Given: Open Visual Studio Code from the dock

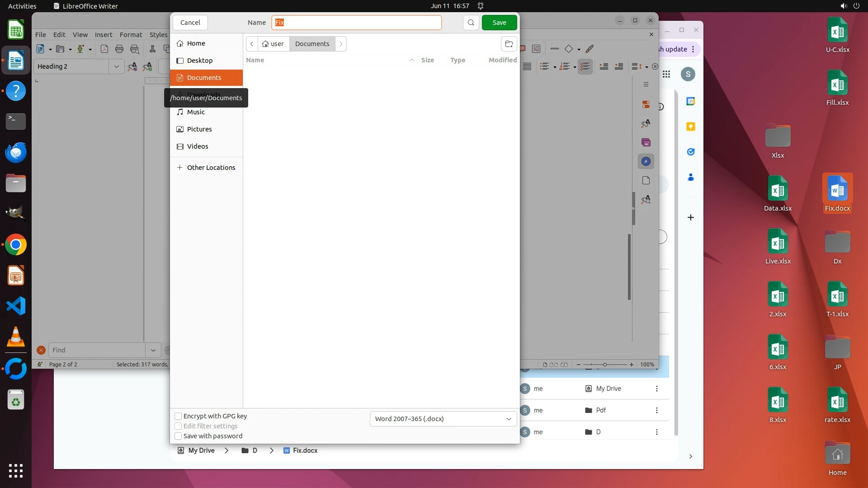Looking at the screenshot, I should (x=16, y=306).
